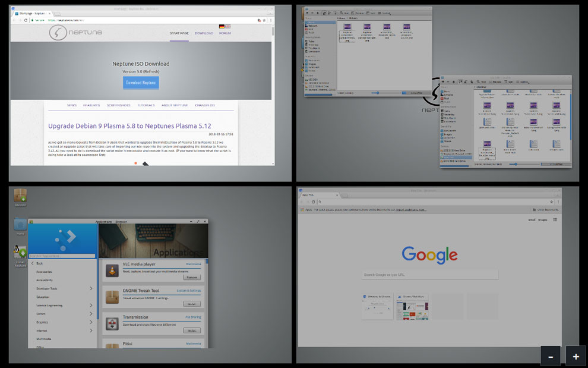Click the Google search box
The width and height of the screenshot is (588, 368).
[x=430, y=275]
